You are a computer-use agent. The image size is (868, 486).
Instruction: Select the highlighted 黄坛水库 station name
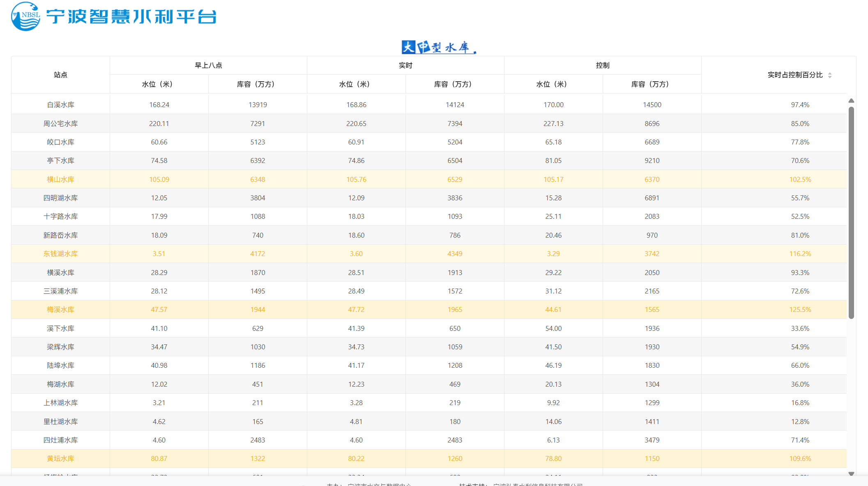point(60,458)
